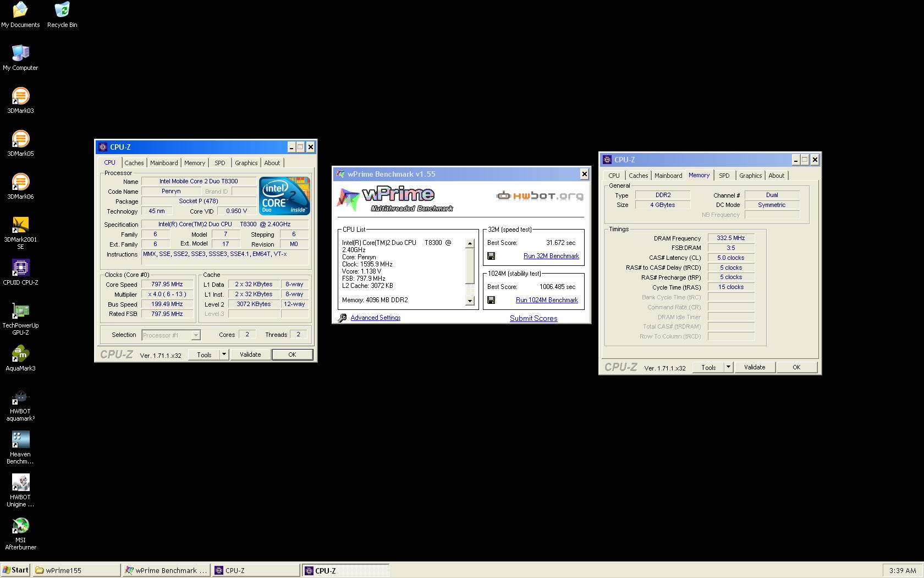Open Graphics tab in right CPU-Z window
This screenshot has width=924, height=578.
coord(750,176)
